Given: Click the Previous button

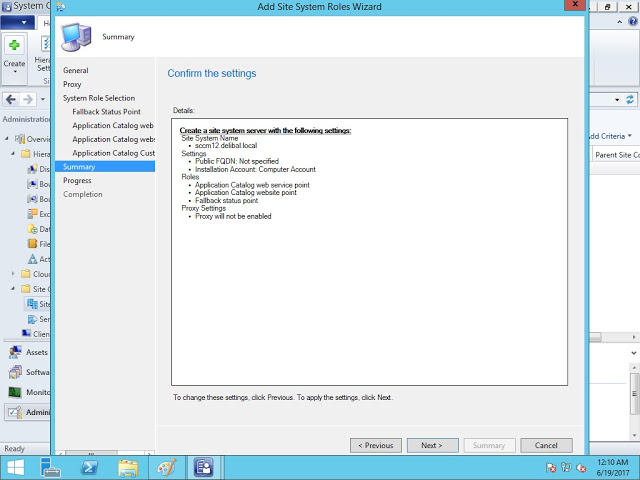Looking at the screenshot, I should [376, 445].
